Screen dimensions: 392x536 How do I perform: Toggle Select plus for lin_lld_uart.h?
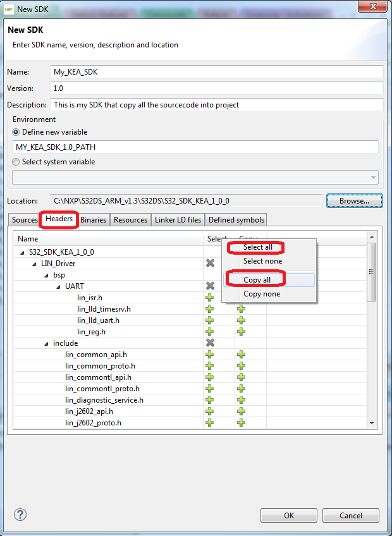click(x=210, y=320)
